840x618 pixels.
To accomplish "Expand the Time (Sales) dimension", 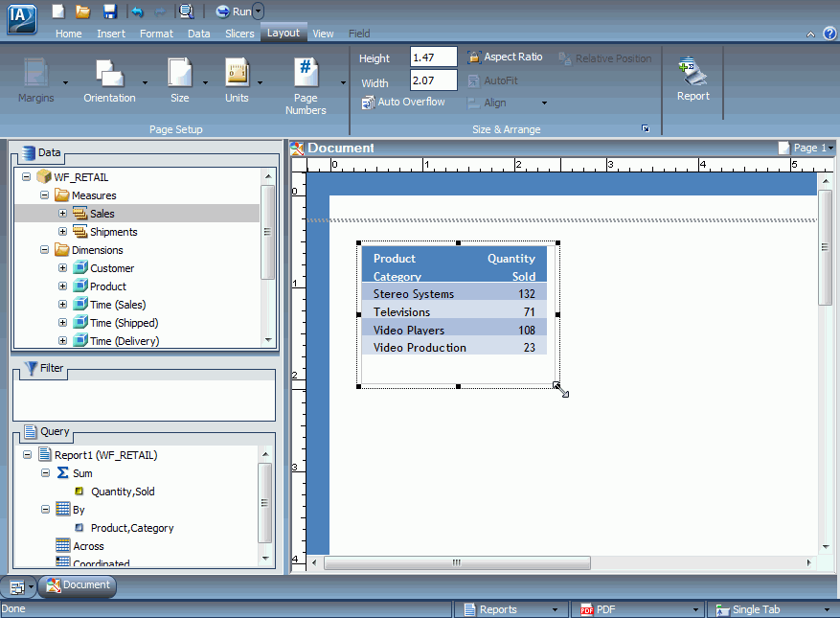I will pyautogui.click(x=62, y=305).
